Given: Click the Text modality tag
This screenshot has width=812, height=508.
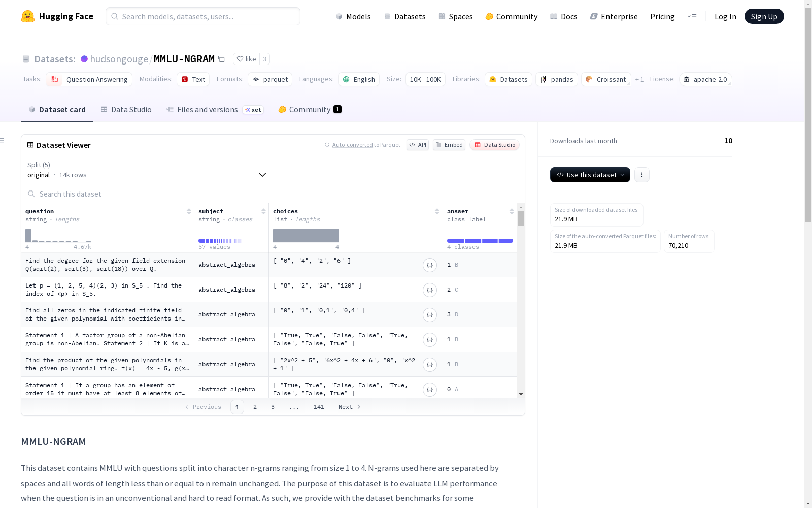Looking at the screenshot, I should (x=193, y=79).
